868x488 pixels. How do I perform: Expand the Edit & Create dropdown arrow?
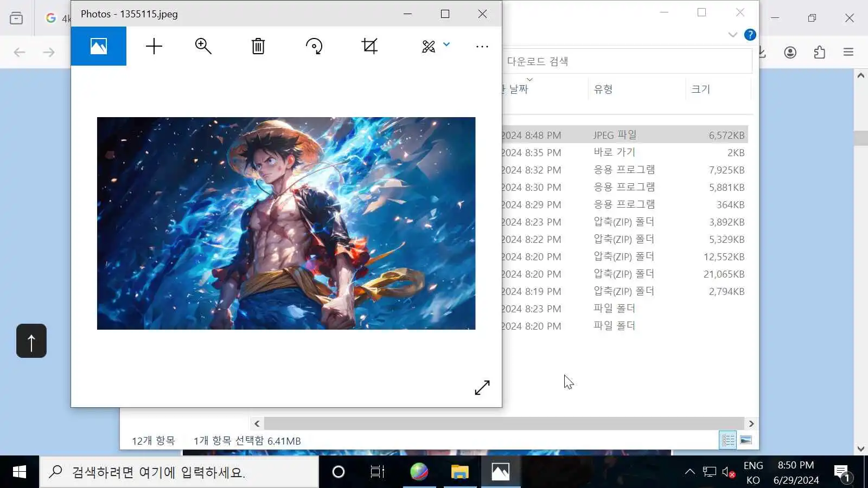pos(446,44)
